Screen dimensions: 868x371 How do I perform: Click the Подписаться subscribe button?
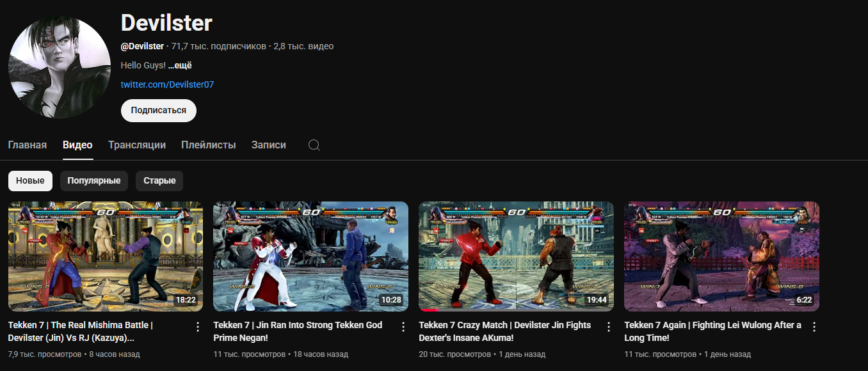(x=158, y=111)
